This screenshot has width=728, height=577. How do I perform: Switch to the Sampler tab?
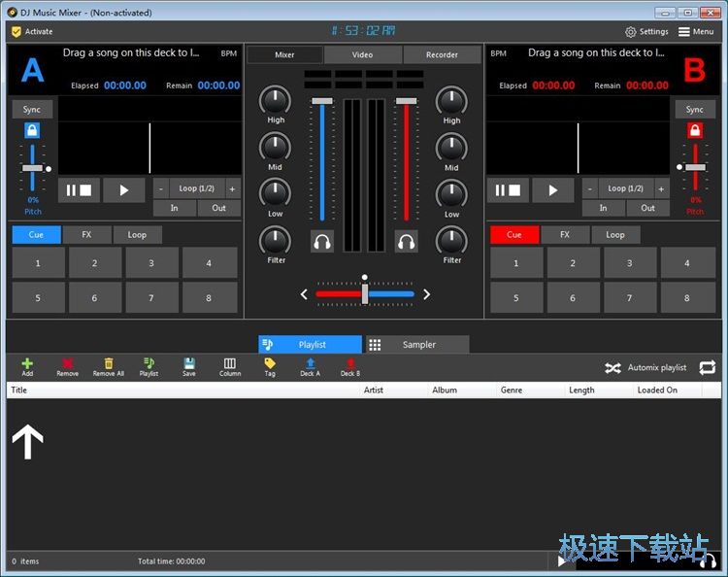click(416, 345)
